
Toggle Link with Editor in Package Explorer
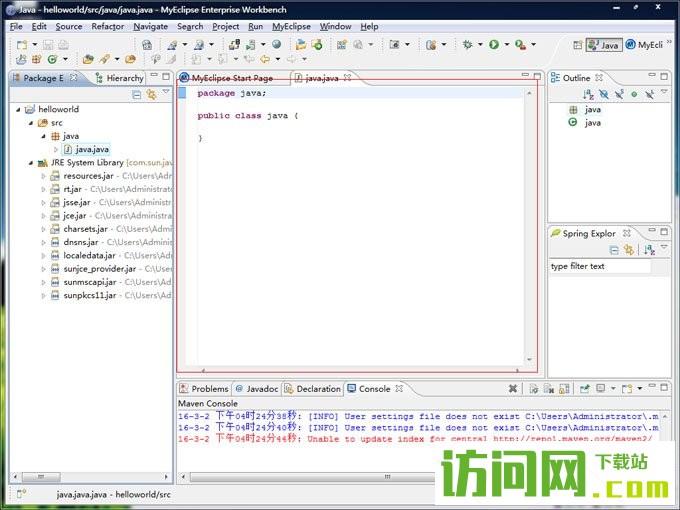(x=151, y=94)
